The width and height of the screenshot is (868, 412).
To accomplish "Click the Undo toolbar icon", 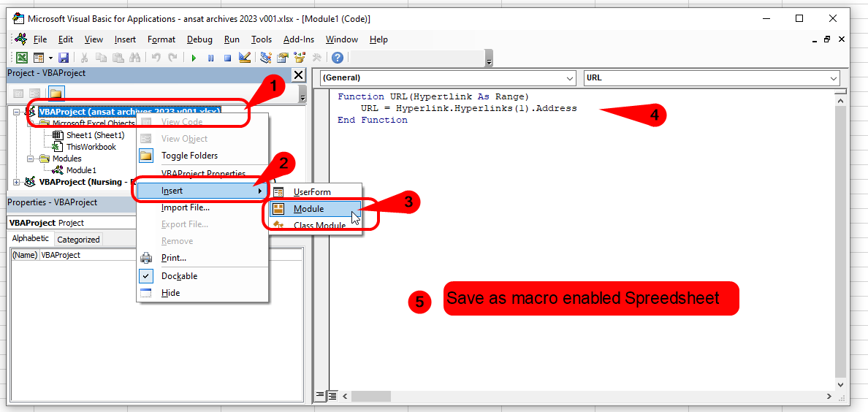I will click(x=156, y=58).
